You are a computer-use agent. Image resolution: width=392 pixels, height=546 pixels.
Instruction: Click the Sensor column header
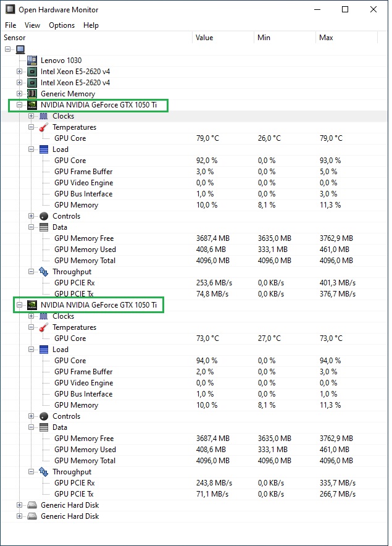[96, 38]
